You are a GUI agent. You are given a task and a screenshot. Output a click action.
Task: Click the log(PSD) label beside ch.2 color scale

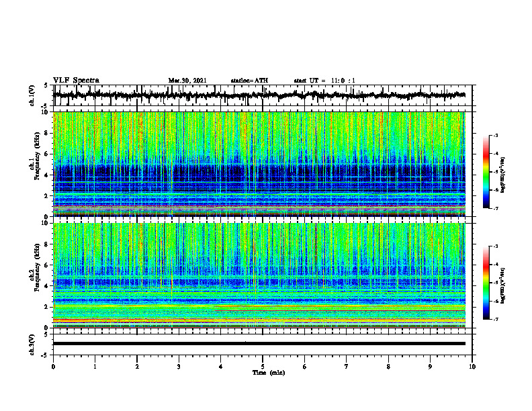(503, 285)
